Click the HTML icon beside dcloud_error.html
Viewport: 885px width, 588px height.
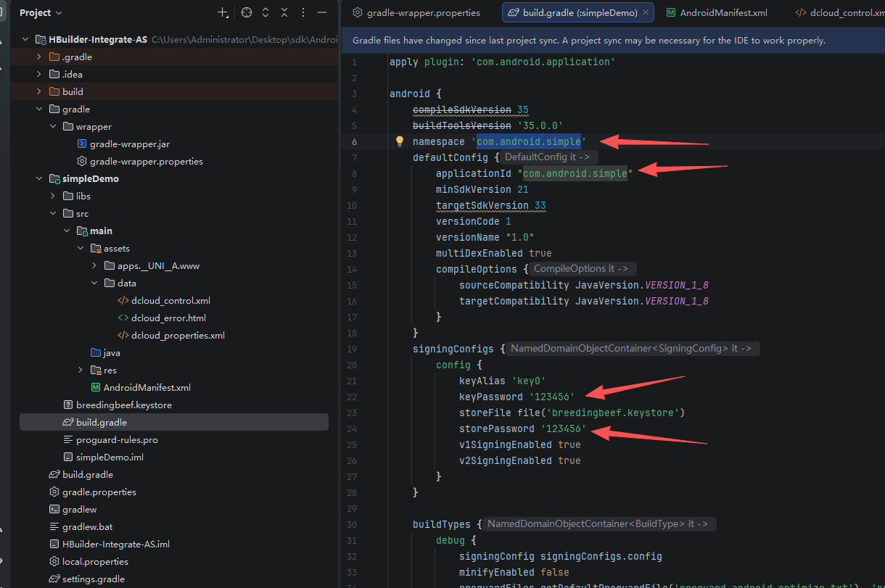click(x=123, y=318)
